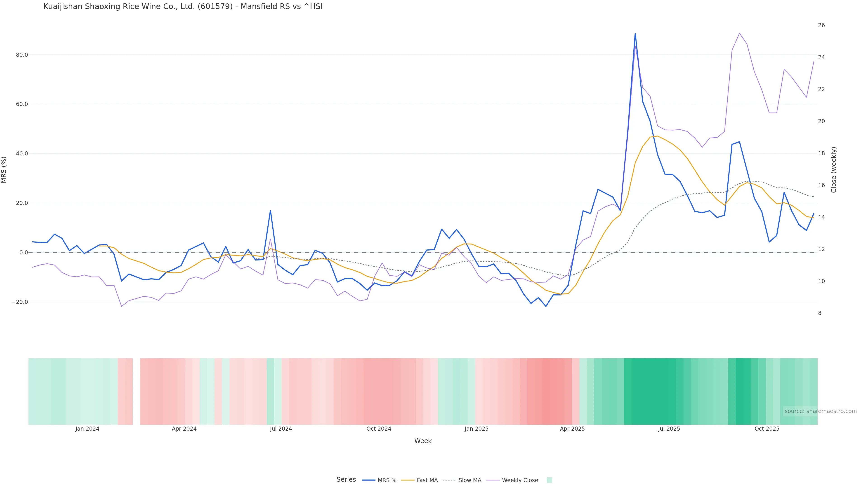The width and height of the screenshot is (868, 488).
Task: Click the orange Fast MA legend line
Action: (x=408, y=480)
